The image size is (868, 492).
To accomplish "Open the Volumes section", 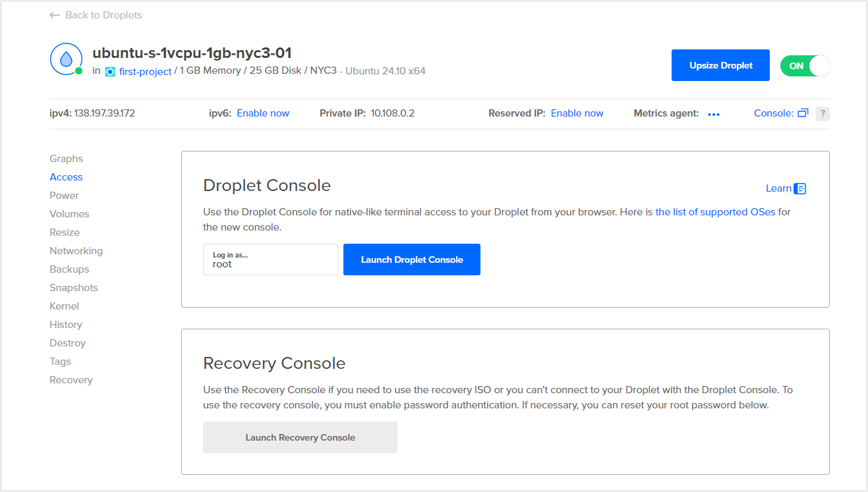I will pyautogui.click(x=69, y=214).
